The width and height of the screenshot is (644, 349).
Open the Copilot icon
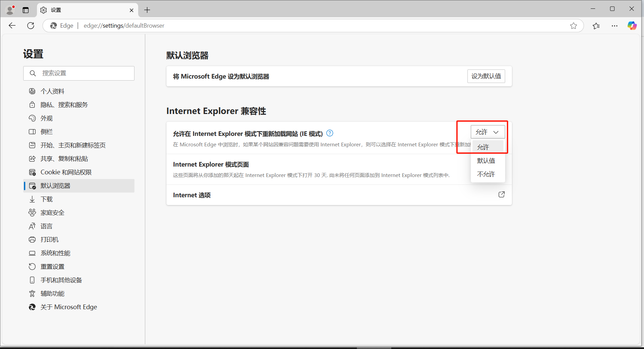[x=632, y=26]
